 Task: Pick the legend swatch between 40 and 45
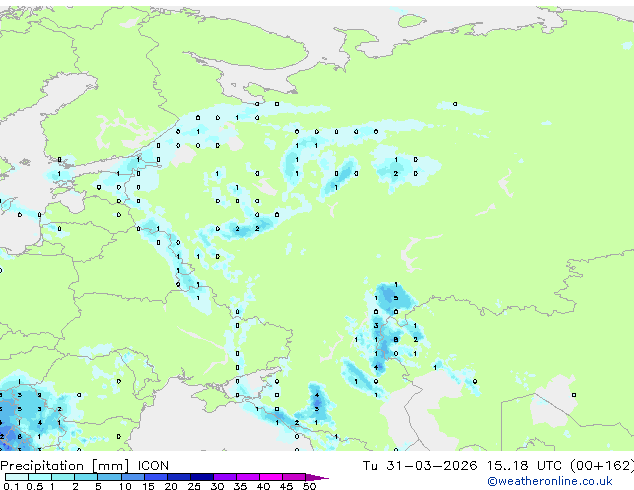click(x=271, y=477)
